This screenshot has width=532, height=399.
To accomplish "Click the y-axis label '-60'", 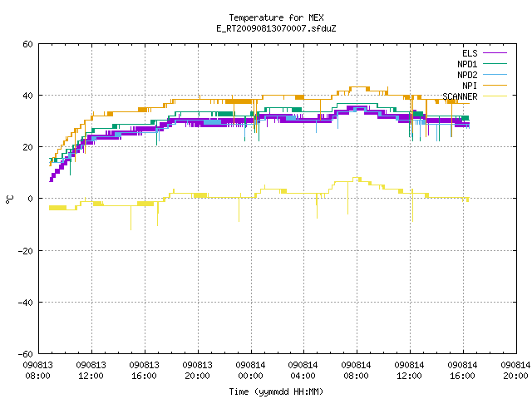I will 26,354.
